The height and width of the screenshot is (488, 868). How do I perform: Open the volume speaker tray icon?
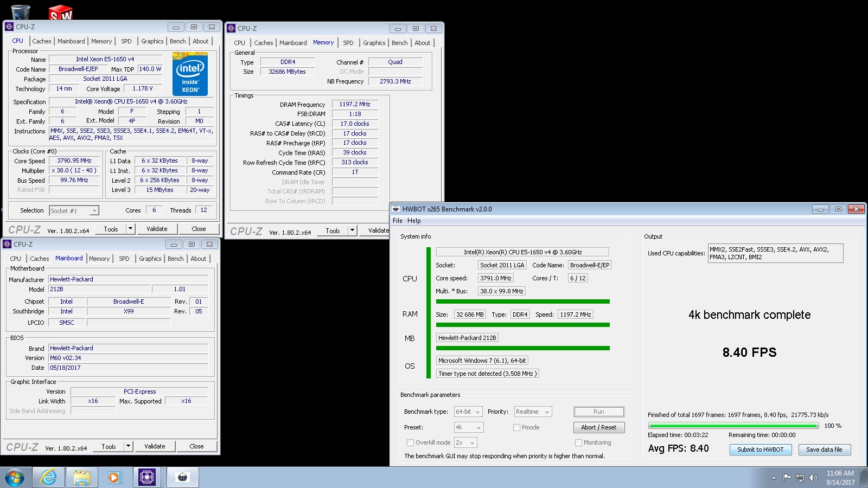click(x=813, y=478)
